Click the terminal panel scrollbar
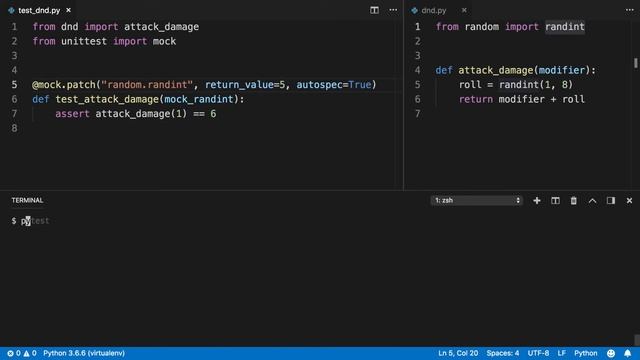Viewport: 640px width, 360px height. pos(637,340)
